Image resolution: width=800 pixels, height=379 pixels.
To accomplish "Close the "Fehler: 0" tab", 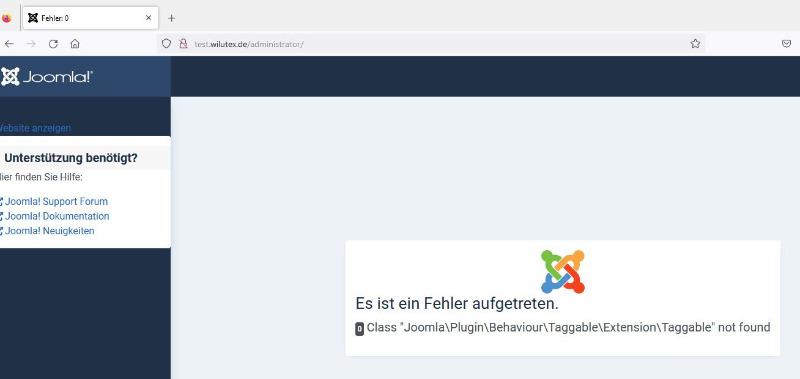I will pyautogui.click(x=148, y=18).
